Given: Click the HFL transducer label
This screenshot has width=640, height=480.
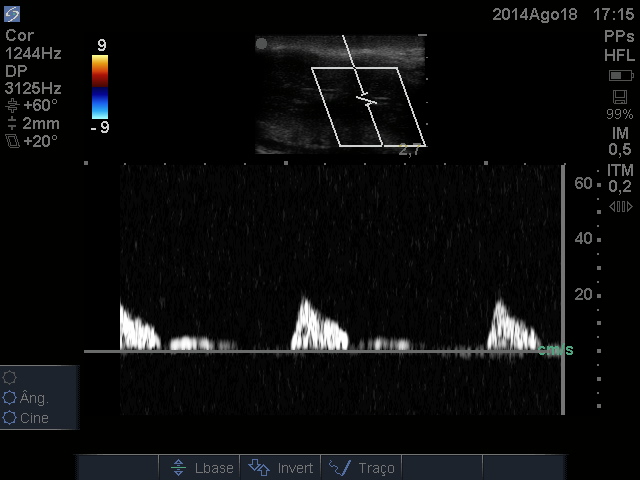Looking at the screenshot, I should (619, 55).
